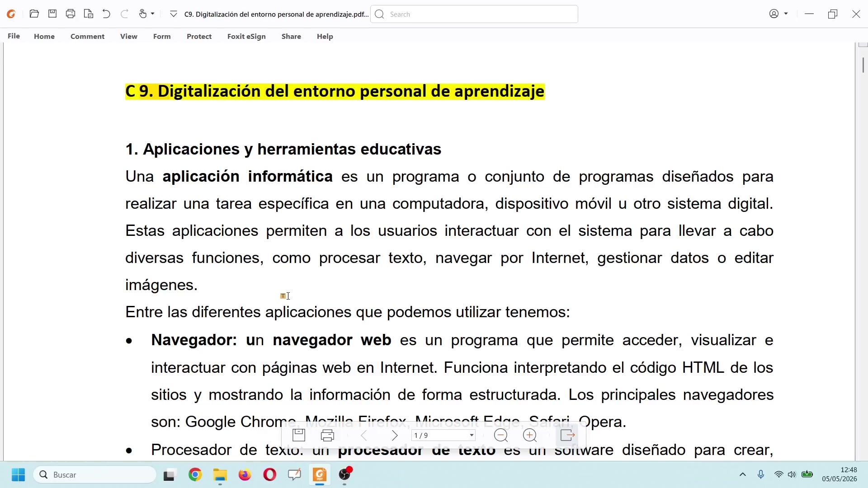Click into the Search field
The height and width of the screenshot is (488, 868).
(474, 14)
